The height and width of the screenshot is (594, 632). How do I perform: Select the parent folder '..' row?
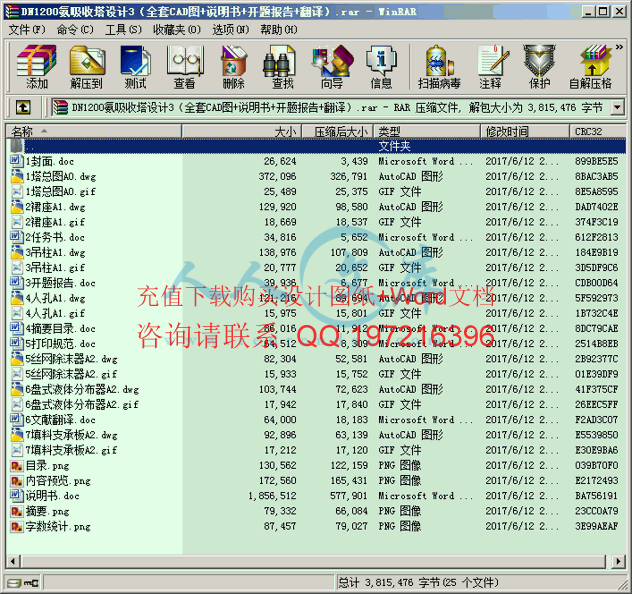(x=316, y=146)
